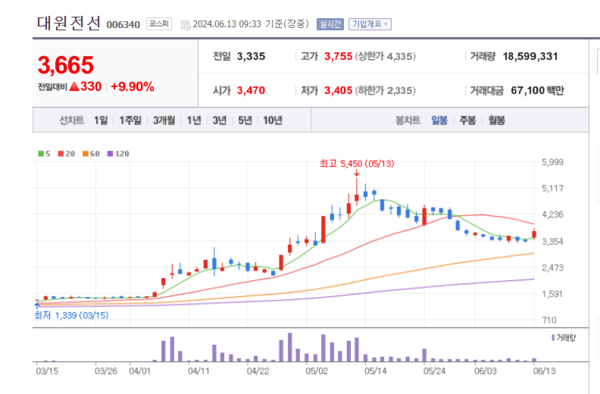
Task: Click the 시가 value 3,470
Action: 251,91
